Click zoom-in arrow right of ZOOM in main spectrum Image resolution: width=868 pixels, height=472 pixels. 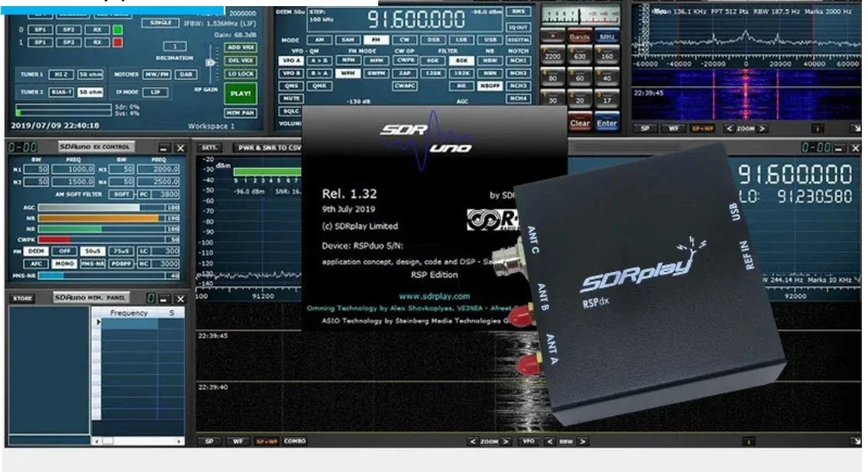point(505,441)
